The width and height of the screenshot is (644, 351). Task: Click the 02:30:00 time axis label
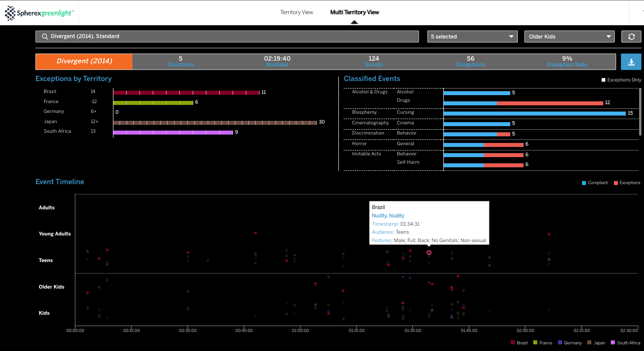629,331
